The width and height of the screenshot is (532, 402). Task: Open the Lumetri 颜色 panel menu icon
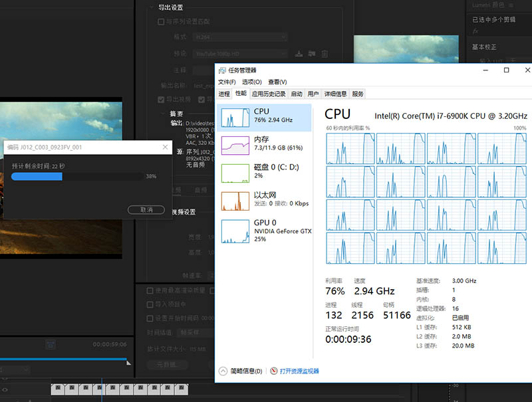511,5
